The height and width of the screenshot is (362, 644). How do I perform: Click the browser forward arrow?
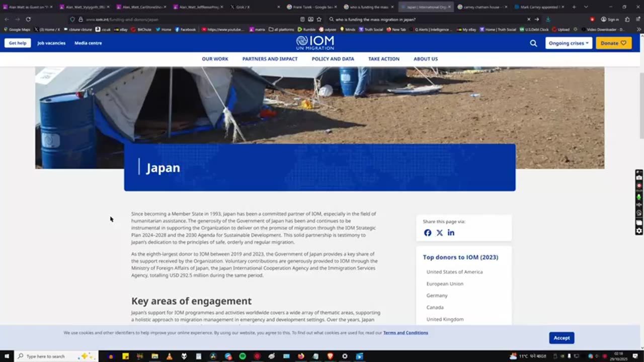pos(17,19)
